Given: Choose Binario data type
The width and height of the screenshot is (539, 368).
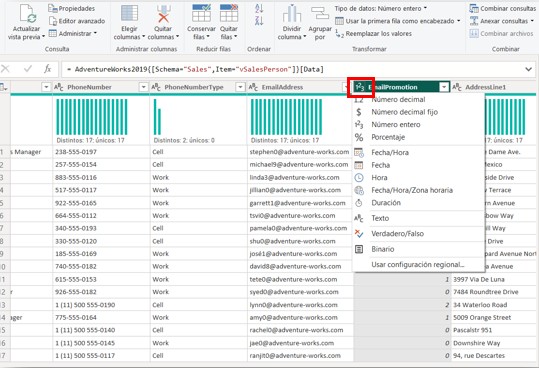Looking at the screenshot, I should 418,249.
